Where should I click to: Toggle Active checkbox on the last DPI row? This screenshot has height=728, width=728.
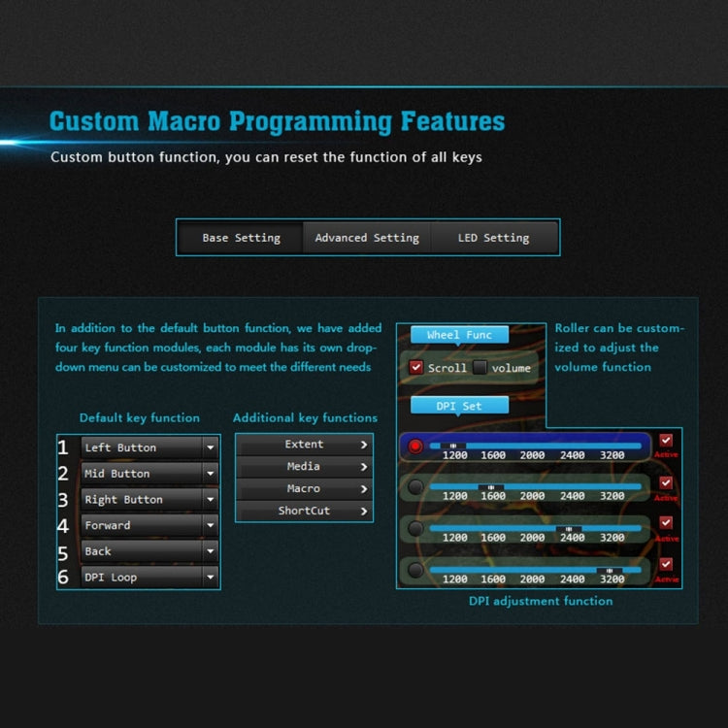[666, 564]
